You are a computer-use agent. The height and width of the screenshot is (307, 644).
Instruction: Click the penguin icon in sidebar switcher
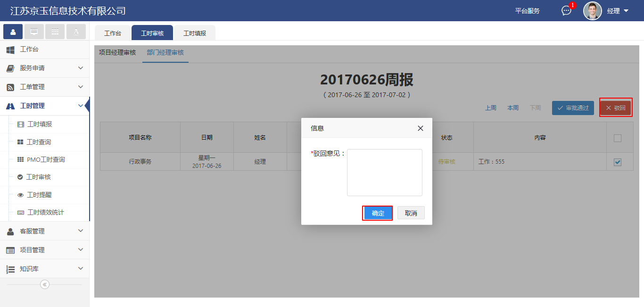coord(76,32)
